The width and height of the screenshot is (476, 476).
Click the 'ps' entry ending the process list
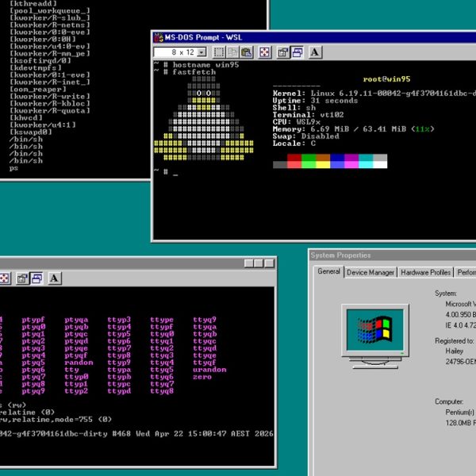13,168
